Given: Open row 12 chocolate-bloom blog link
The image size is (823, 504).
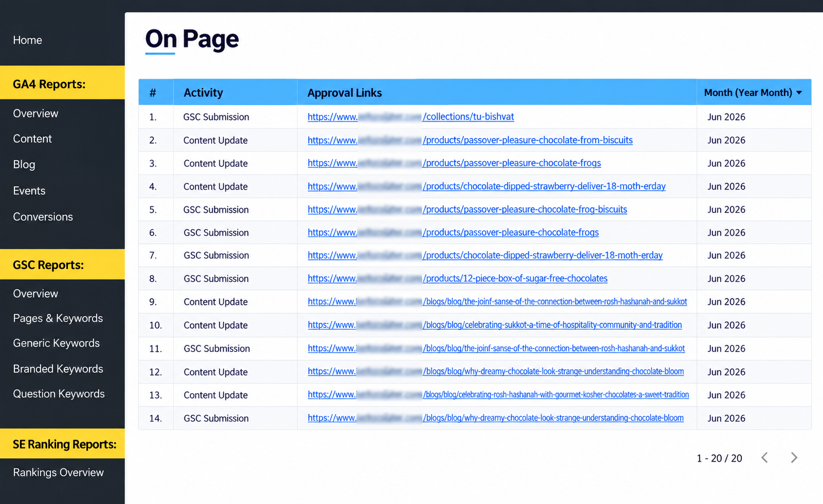Looking at the screenshot, I should (496, 372).
